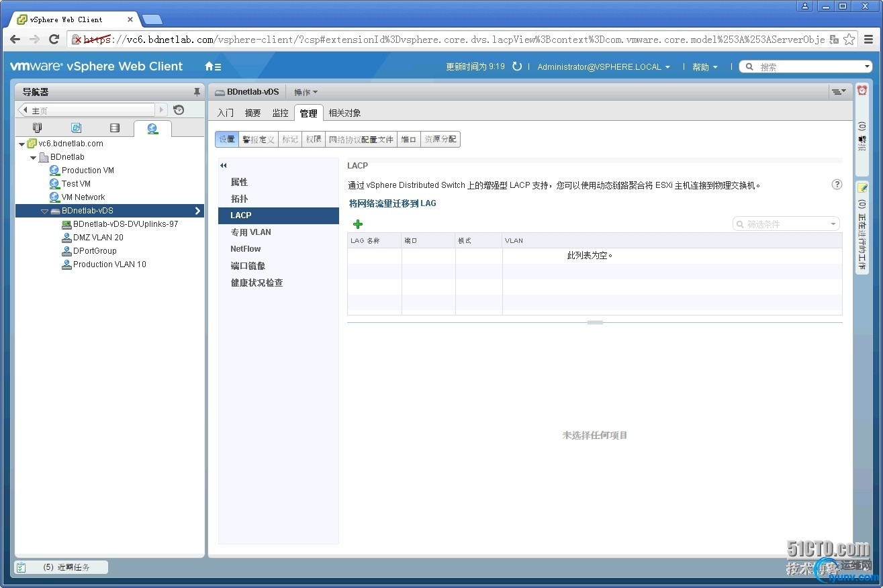Open work in progress sidebar panel
The image size is (883, 588).
click(x=862, y=227)
